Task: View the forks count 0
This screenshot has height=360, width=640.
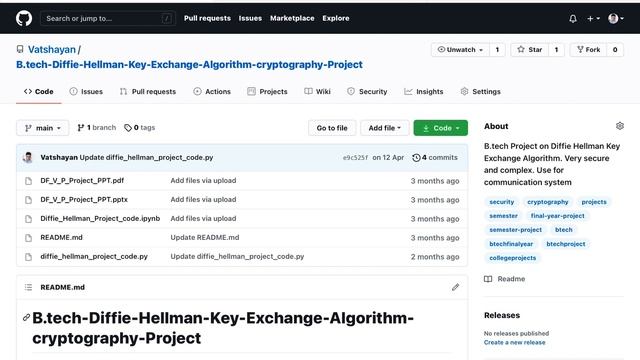Action: click(615, 49)
